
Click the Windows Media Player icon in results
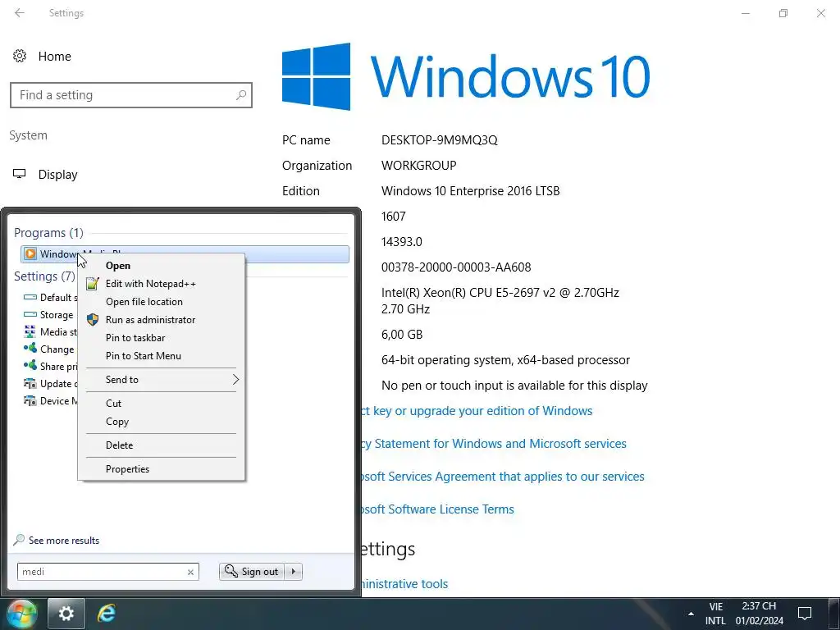click(x=30, y=254)
